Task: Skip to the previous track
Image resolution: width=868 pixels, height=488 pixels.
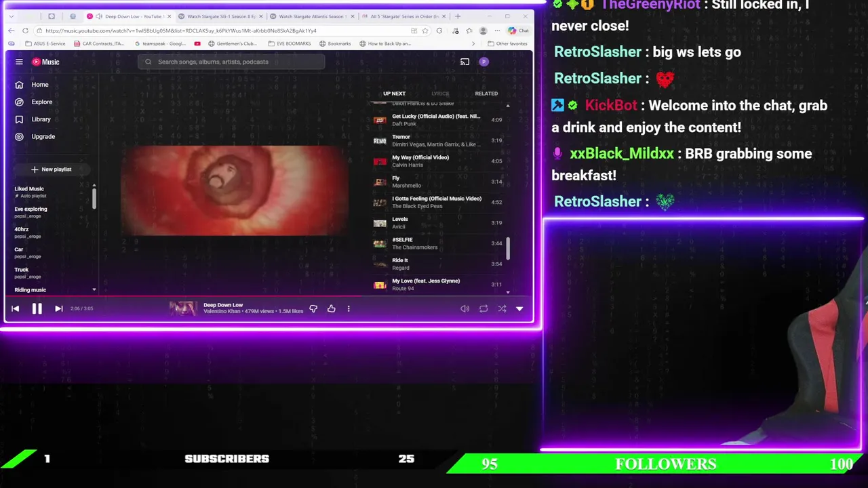Action: 15,308
